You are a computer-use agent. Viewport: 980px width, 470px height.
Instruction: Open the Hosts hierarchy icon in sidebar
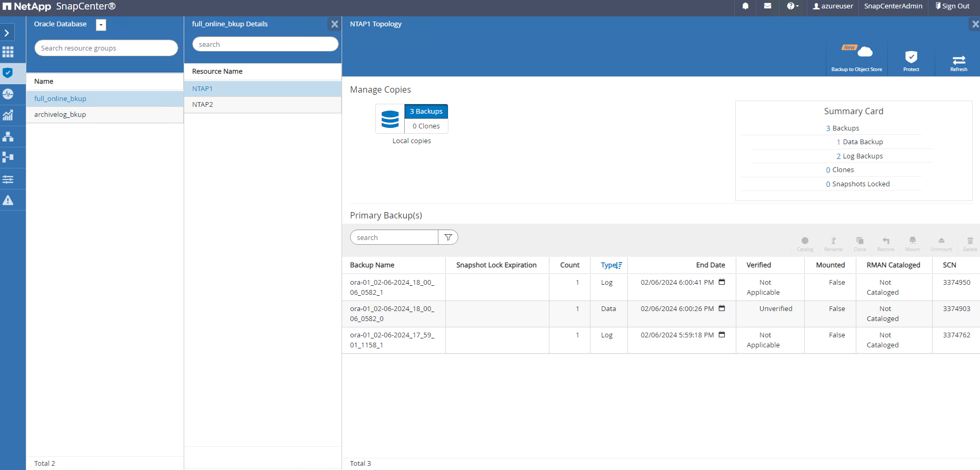8,137
